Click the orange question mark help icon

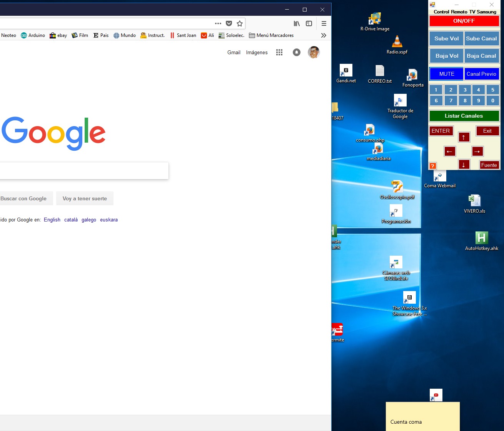(433, 166)
